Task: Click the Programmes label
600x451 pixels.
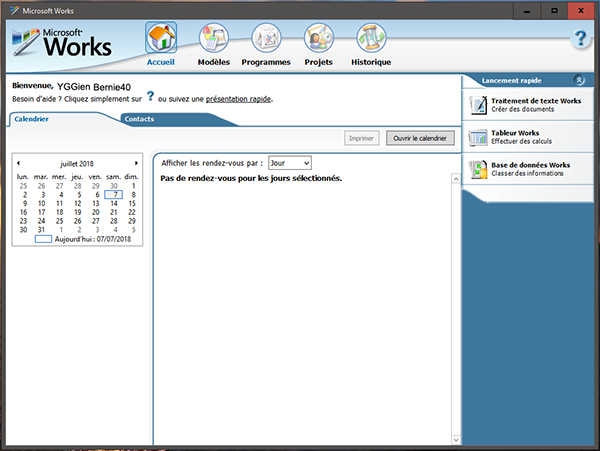Action: click(x=266, y=62)
